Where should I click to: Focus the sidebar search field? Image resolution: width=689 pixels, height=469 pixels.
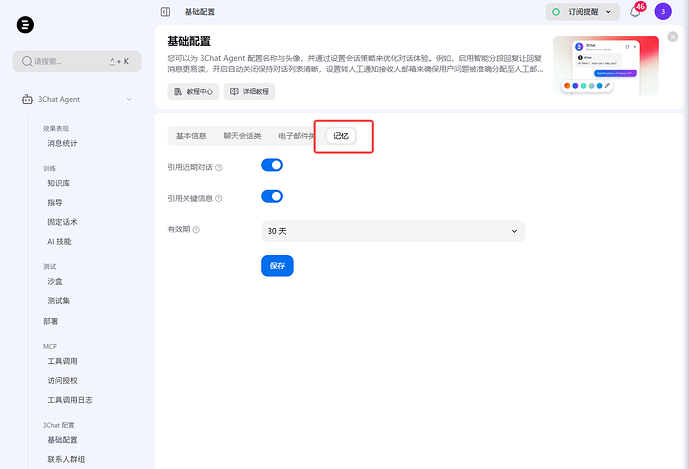coord(77,61)
